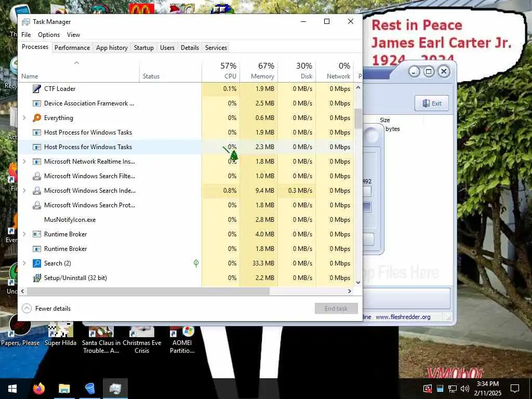532x399 pixels.
Task: Click the horizontal scroll left arrow
Action: click(x=23, y=291)
